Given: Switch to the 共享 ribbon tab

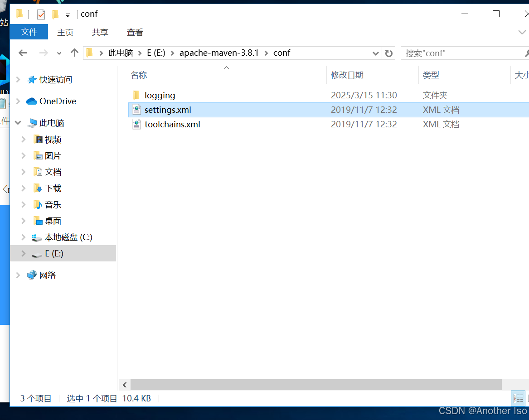Looking at the screenshot, I should [100, 32].
